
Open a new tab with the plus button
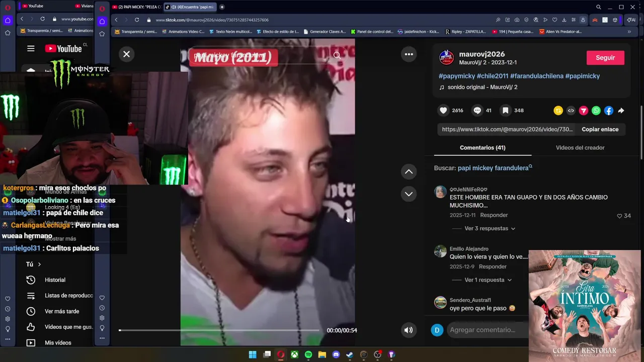click(222, 7)
